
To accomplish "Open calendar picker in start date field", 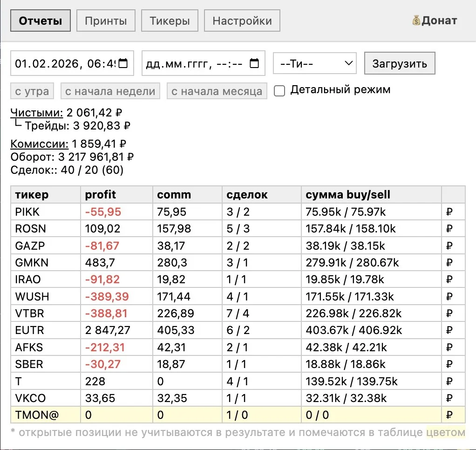I will coord(123,63).
